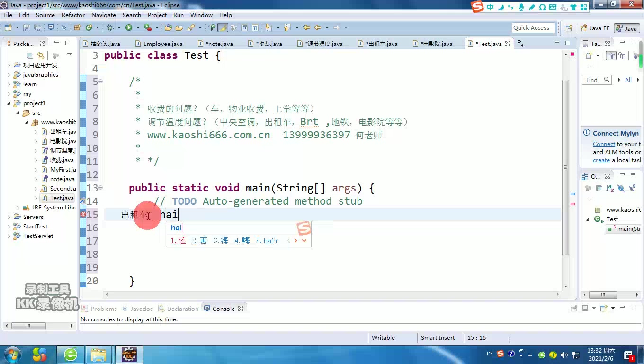Click Collapse All in Package Explorer

point(30,55)
